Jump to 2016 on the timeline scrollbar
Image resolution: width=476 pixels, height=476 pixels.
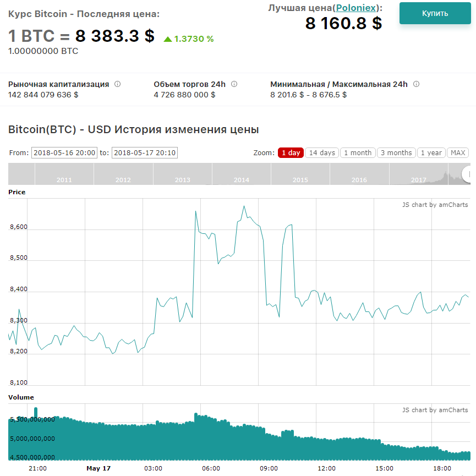click(x=359, y=174)
